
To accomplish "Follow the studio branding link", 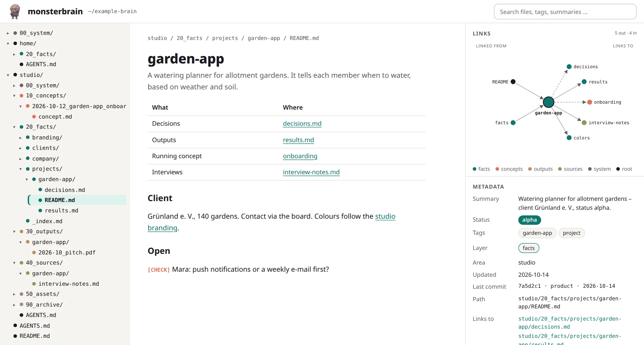I will coord(385,216).
